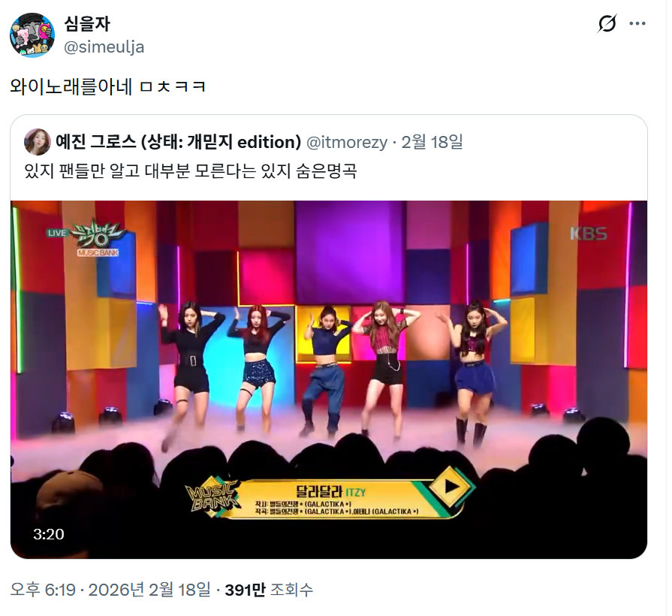The image size is (672, 616).
Task: Open the @itmorezy handle in quote
Action: pyautogui.click(x=347, y=142)
